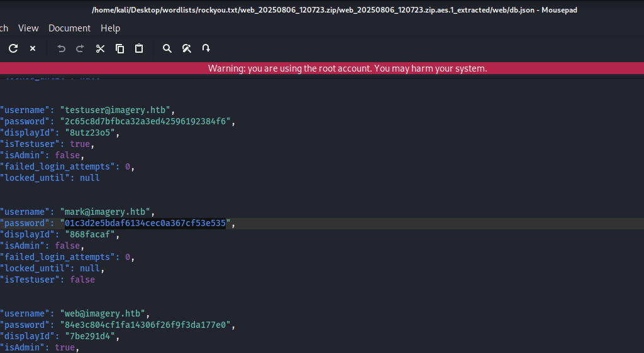Click the Redo arrow icon
The width and height of the screenshot is (644, 353).
click(x=80, y=48)
